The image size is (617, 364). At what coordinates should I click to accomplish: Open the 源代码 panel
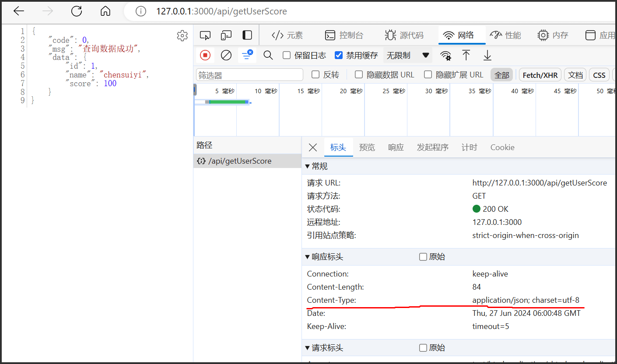pos(404,35)
